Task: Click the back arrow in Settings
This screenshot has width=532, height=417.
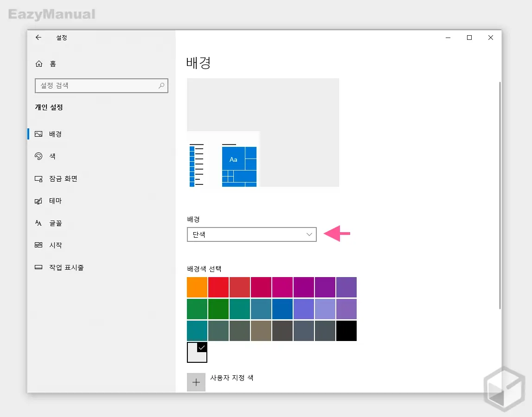Action: pos(38,38)
